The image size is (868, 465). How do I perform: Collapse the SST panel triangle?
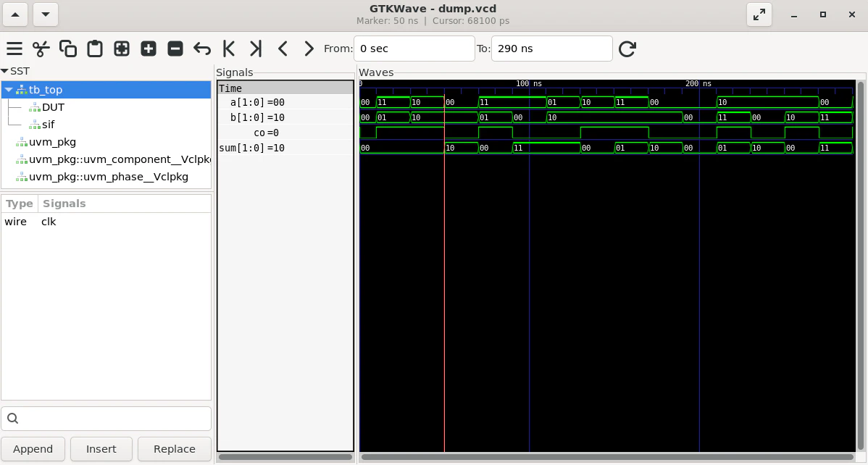click(x=4, y=72)
